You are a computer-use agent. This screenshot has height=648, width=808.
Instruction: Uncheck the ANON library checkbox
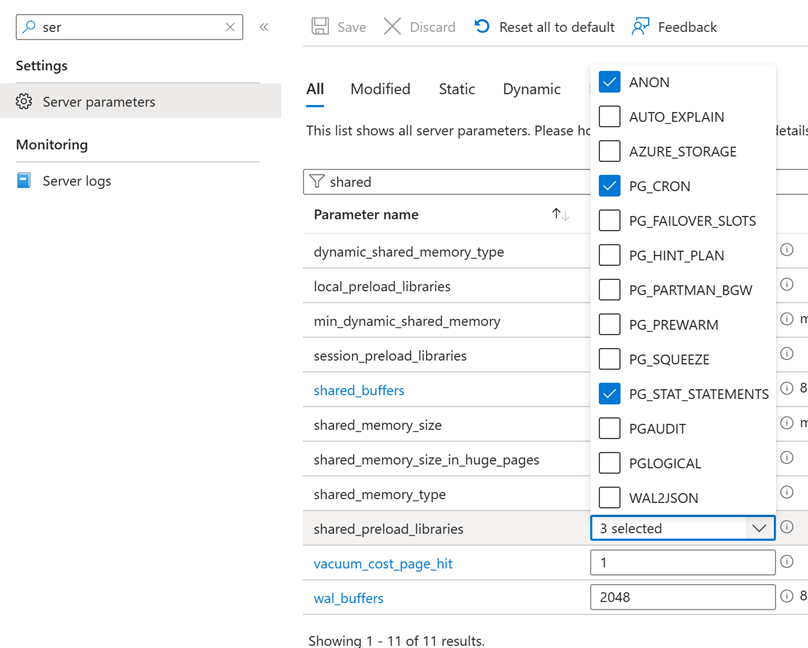pos(609,82)
